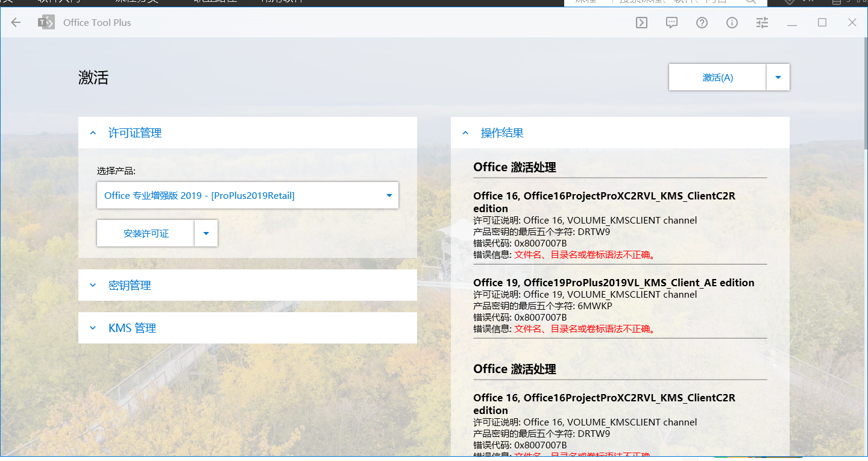The height and width of the screenshot is (461, 868).
Task: Expand the 密钥管理 section
Action: [x=248, y=285]
